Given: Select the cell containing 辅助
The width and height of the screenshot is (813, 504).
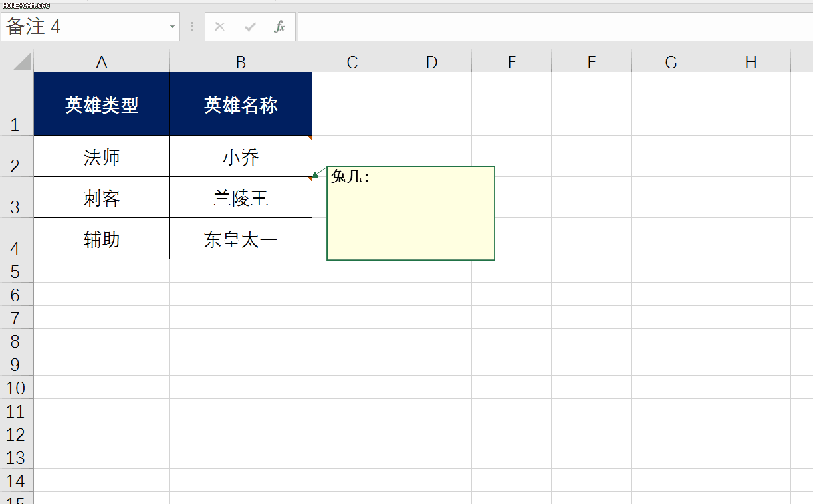Looking at the screenshot, I should point(102,239).
